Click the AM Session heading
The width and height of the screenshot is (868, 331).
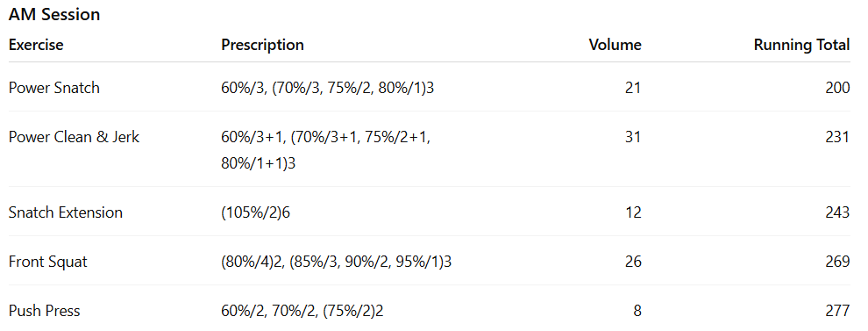(54, 14)
